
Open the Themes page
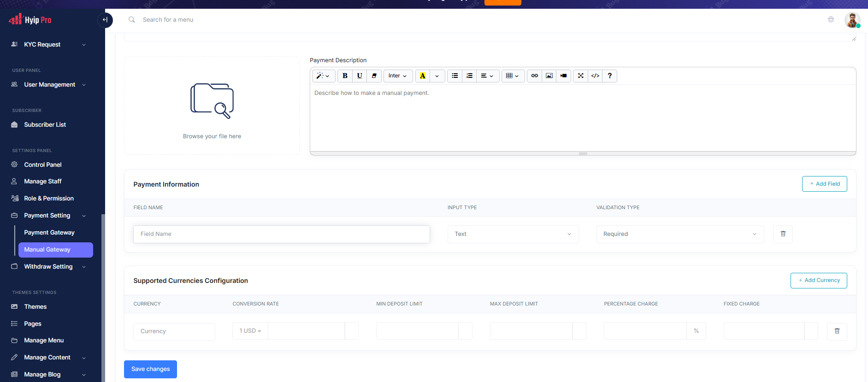pyautogui.click(x=35, y=307)
